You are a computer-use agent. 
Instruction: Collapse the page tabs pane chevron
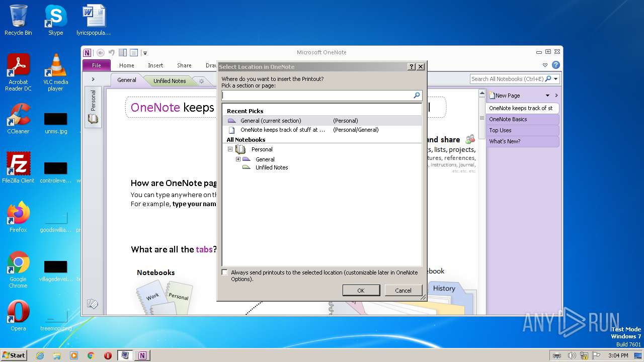point(556,96)
